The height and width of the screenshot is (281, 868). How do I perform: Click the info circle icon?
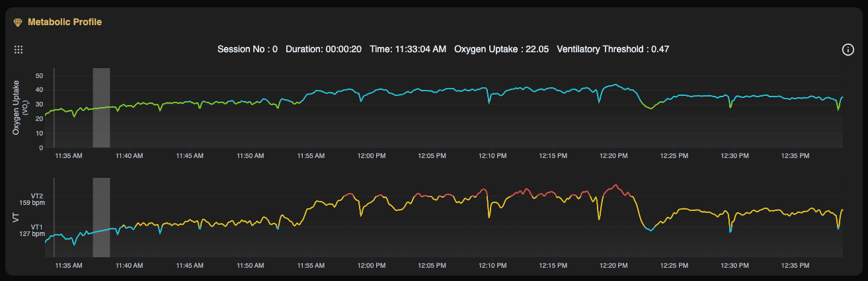coord(848,50)
